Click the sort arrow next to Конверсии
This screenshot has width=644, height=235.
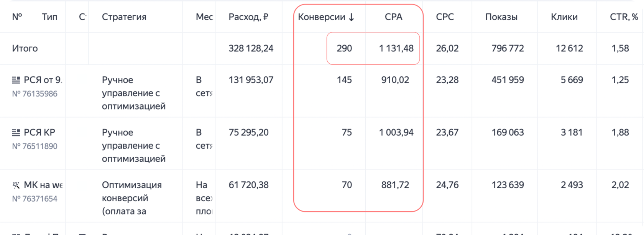point(352,17)
